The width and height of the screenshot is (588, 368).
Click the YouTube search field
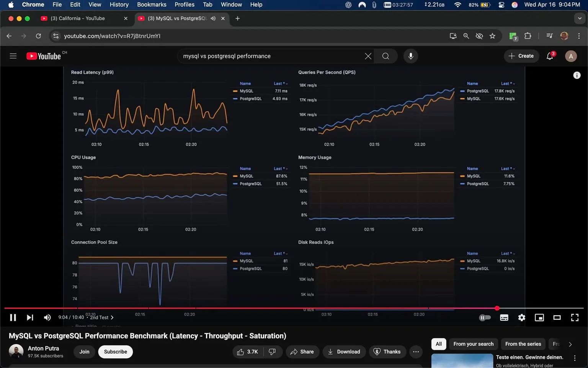click(268, 56)
